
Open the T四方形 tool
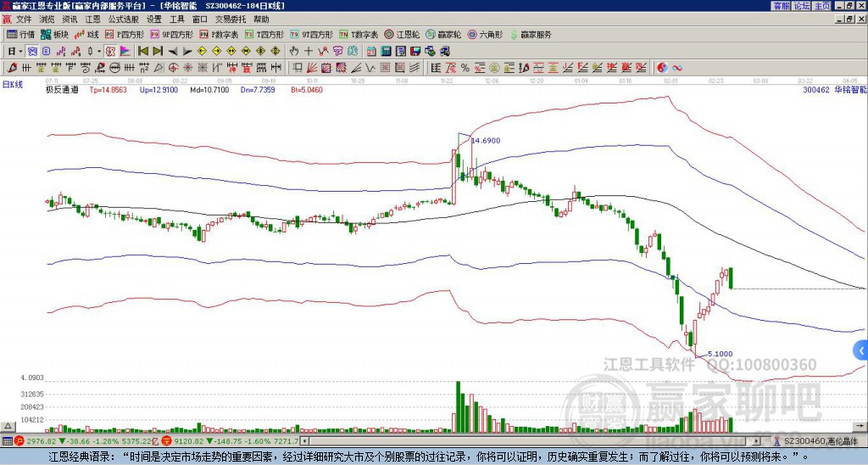pyautogui.click(x=264, y=34)
